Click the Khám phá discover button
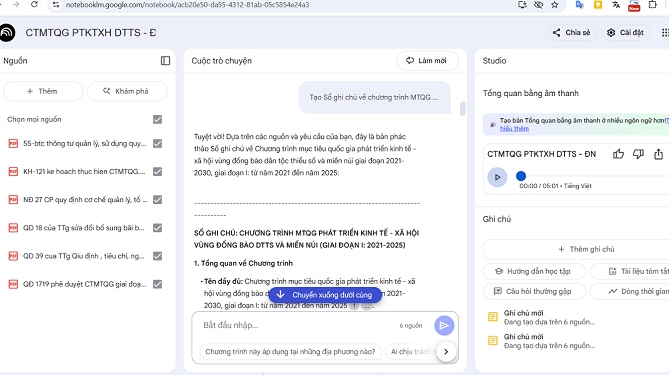Screen dimensions: 669x375 (x=127, y=91)
